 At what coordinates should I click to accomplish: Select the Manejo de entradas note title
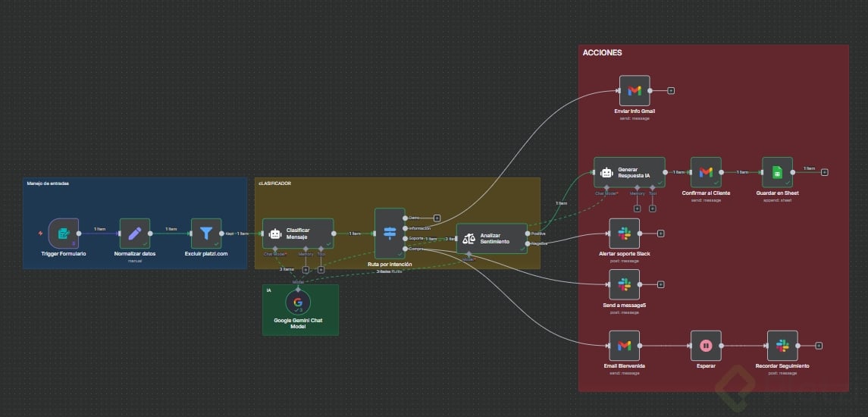48,183
